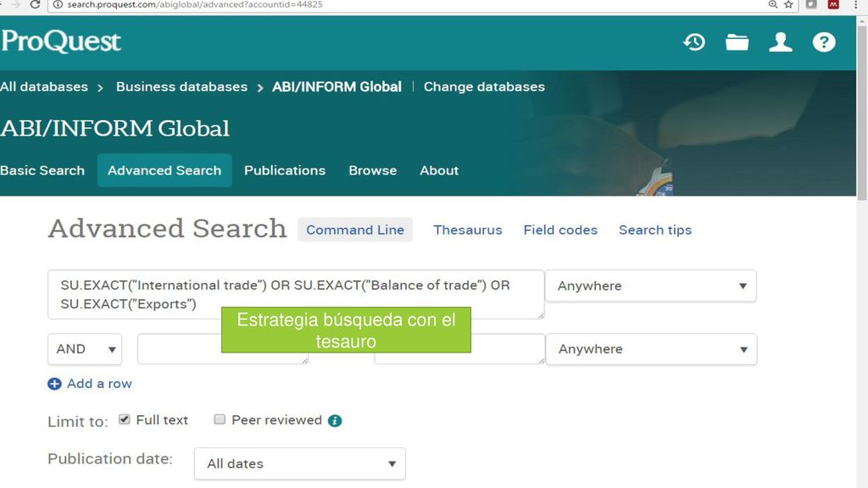Click the red browser extension icon
The height and width of the screenshot is (488, 868).
(x=832, y=4)
